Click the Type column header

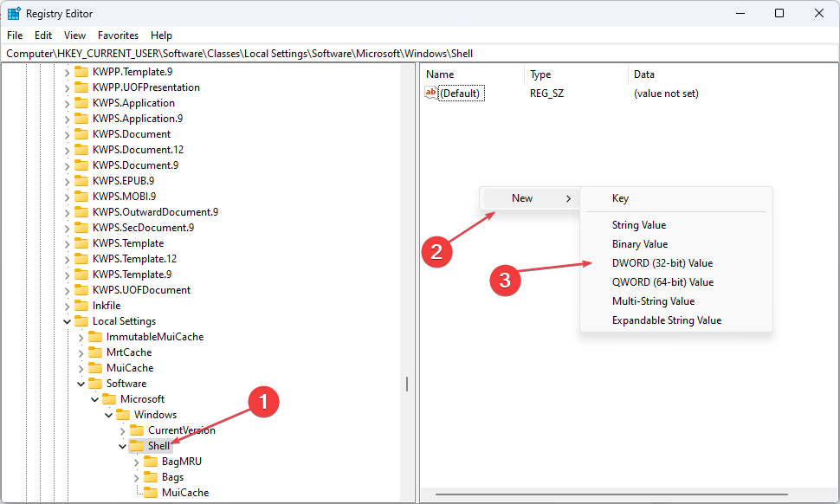[x=576, y=74]
